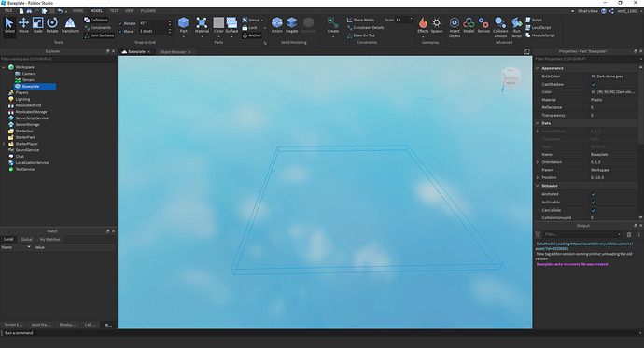
Task: Clear the Output panel with trash icon
Action: click(629, 234)
